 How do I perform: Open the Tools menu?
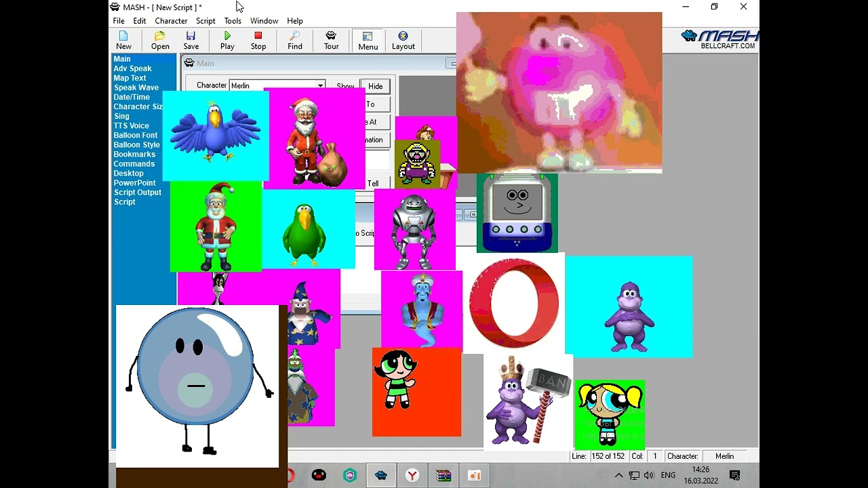coord(233,21)
